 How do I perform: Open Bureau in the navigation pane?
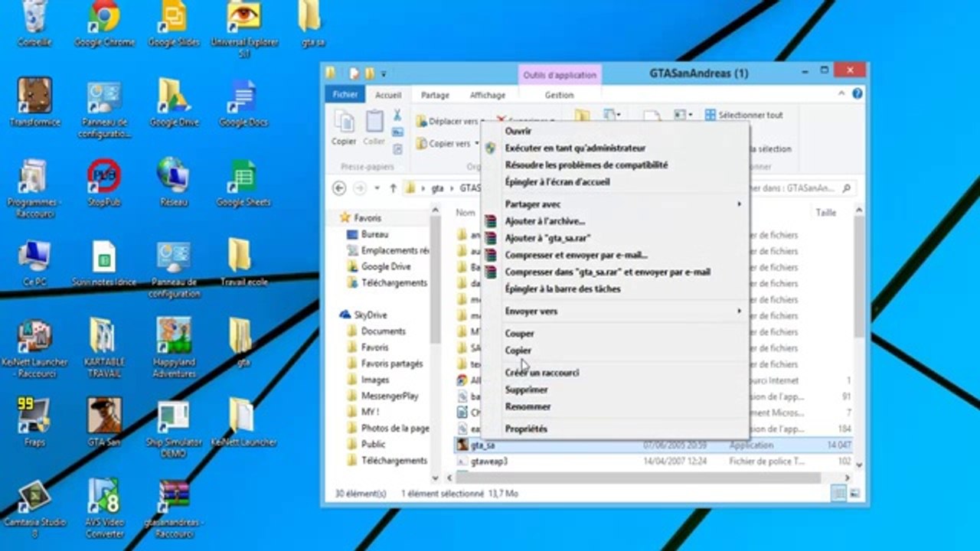(374, 234)
